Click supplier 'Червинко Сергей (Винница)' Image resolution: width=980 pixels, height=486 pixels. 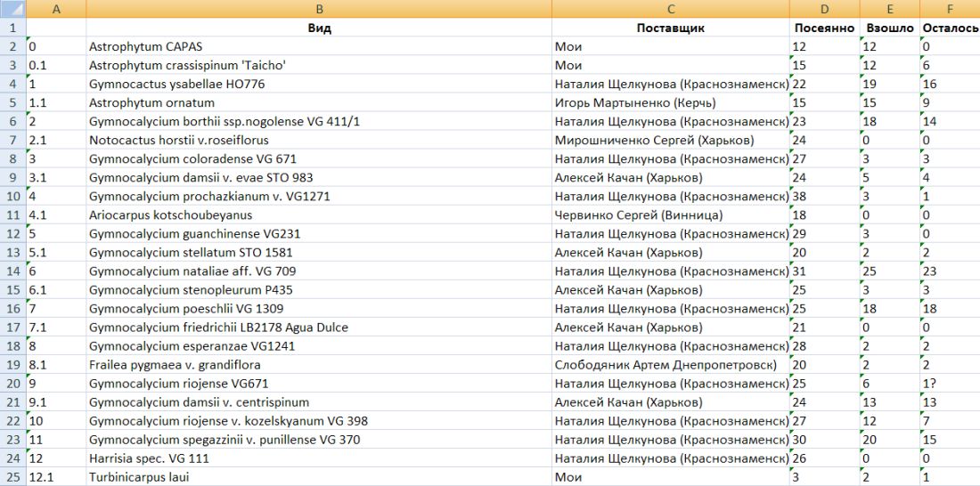[671, 215]
